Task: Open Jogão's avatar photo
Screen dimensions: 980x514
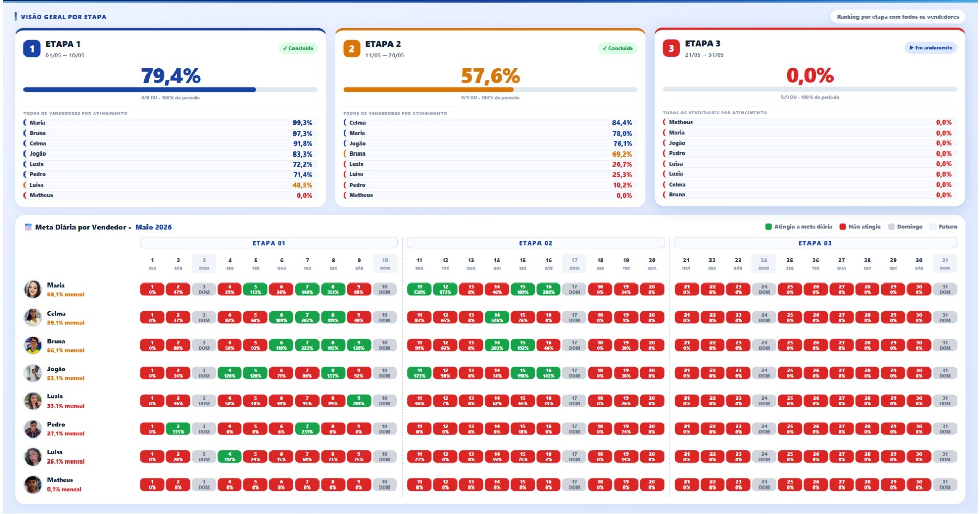Action: tap(33, 373)
